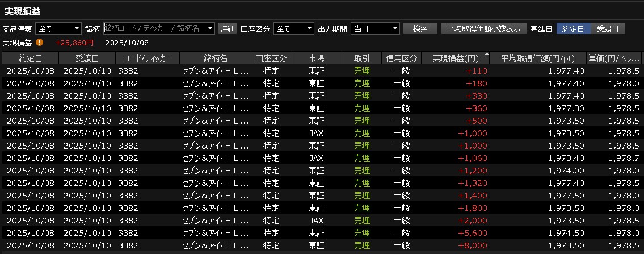This screenshot has height=254, width=644.
Task: Open the 出力期間 dropdown showing 当日
Action: coord(375,28)
